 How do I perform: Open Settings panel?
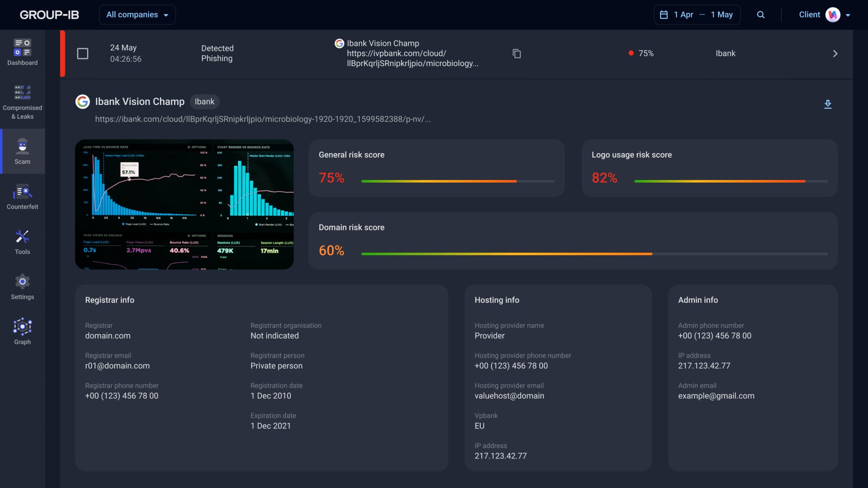click(22, 286)
